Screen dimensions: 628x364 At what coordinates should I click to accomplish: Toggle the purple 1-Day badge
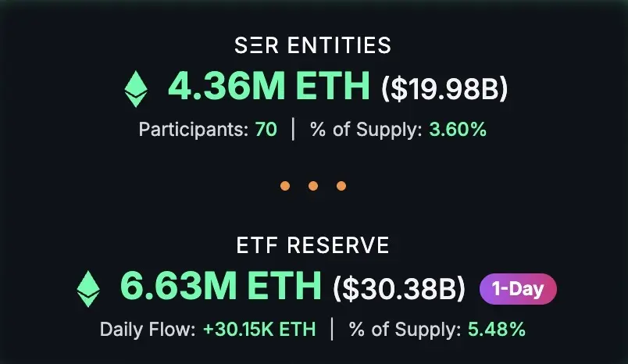(518, 289)
